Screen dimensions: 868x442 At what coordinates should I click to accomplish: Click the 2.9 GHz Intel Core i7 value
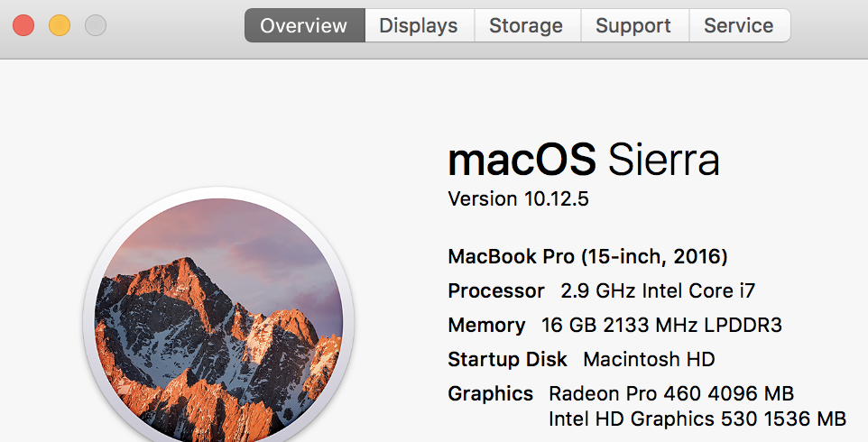[658, 291]
